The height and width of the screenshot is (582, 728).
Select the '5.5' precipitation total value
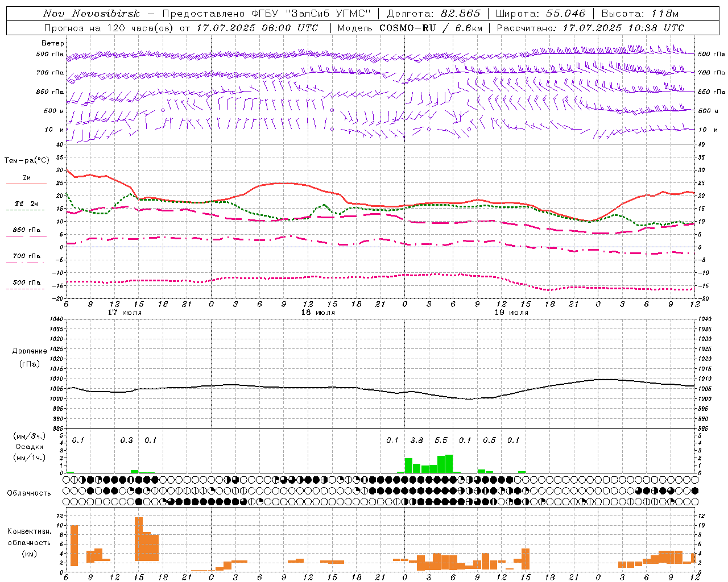441,440
